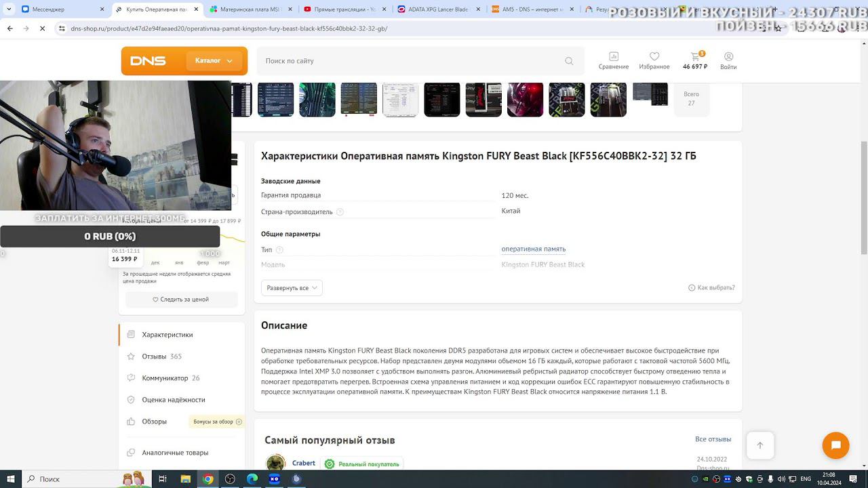Click the scroll-to-top arrow button
This screenshot has height=488, width=868.
(x=760, y=445)
